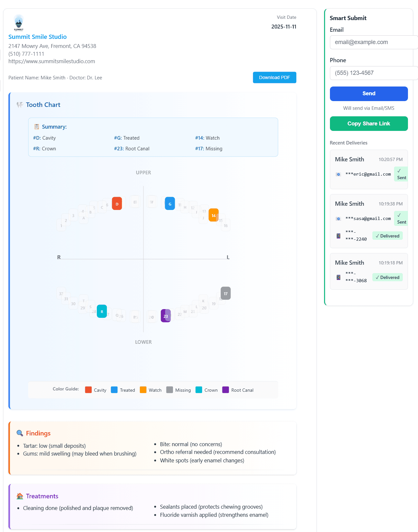Select the orange watch tooth 14
This screenshot has width=418, height=532.
click(x=213, y=215)
